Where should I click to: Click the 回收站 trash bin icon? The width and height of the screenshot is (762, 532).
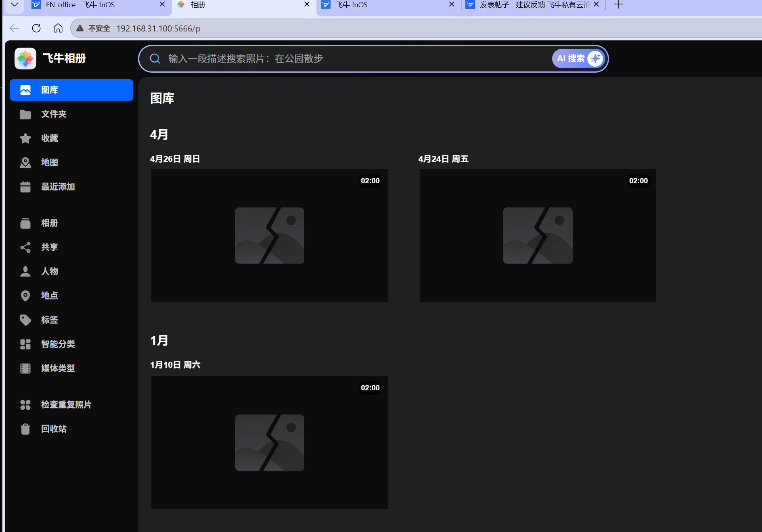click(25, 429)
